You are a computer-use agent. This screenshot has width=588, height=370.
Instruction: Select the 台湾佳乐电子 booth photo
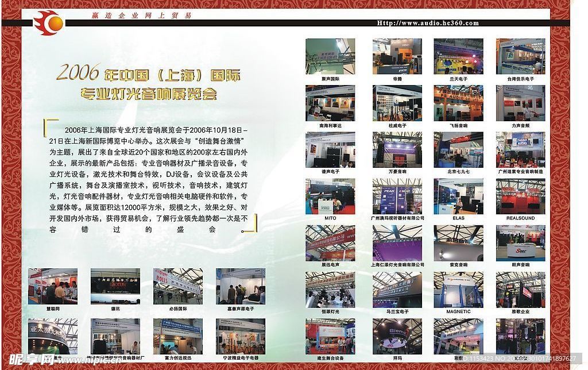click(520, 56)
